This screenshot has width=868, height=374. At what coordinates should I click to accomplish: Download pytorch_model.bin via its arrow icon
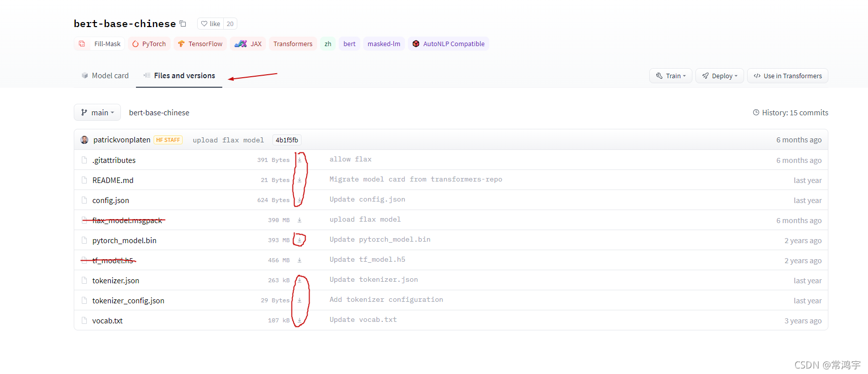pos(300,240)
